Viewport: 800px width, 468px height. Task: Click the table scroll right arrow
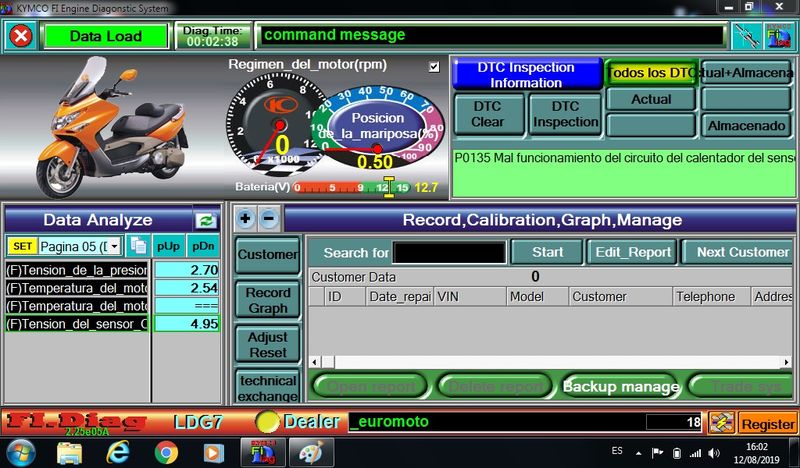click(787, 362)
